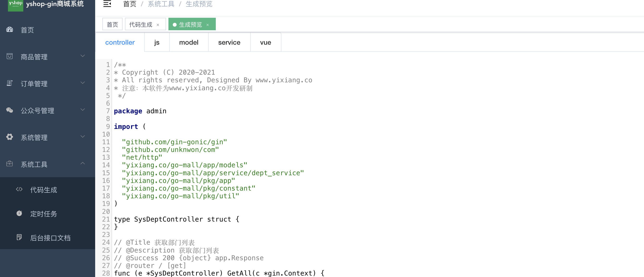Select the vue tab in code preview
This screenshot has width=644, height=277.
tap(266, 42)
